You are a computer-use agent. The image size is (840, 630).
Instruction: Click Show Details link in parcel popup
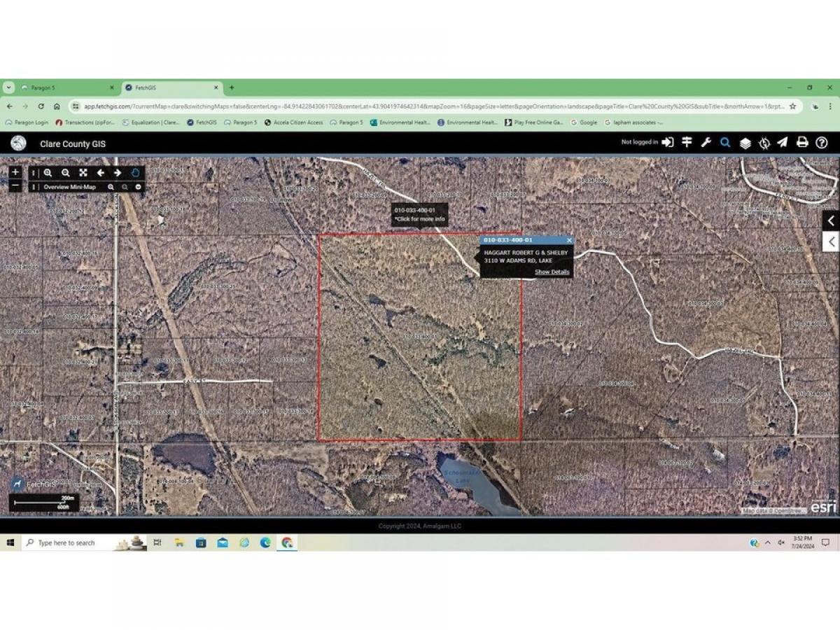click(x=552, y=272)
